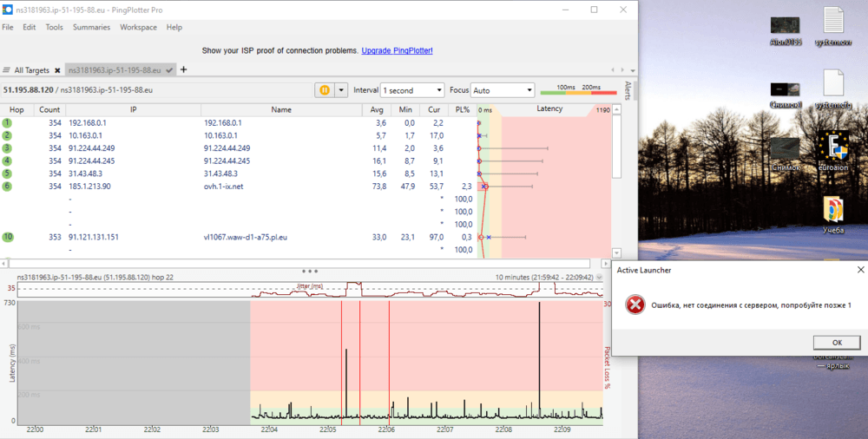Add a new target tab with plus
The width and height of the screenshot is (868, 439).
pyautogui.click(x=184, y=69)
